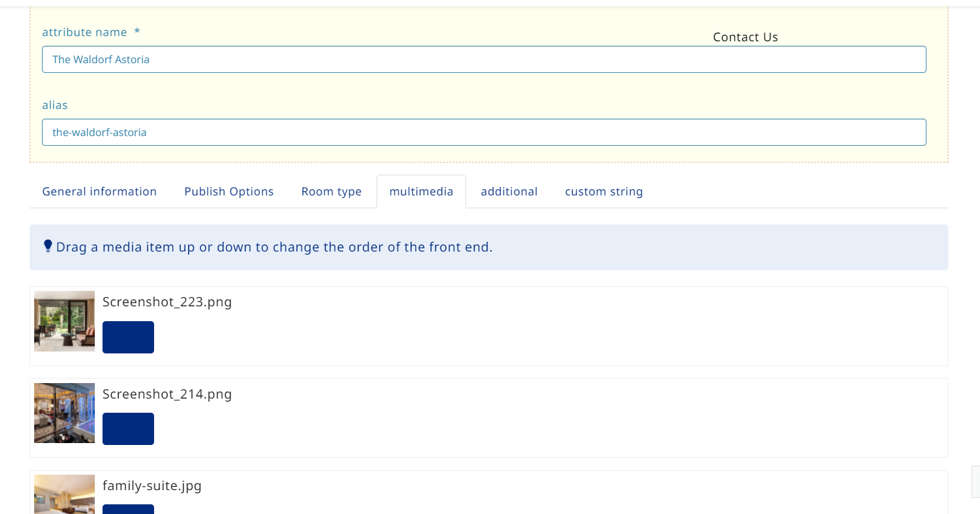This screenshot has height=514, width=980.
Task: Select the Screenshot_214.png thumbnail image
Action: tap(64, 413)
